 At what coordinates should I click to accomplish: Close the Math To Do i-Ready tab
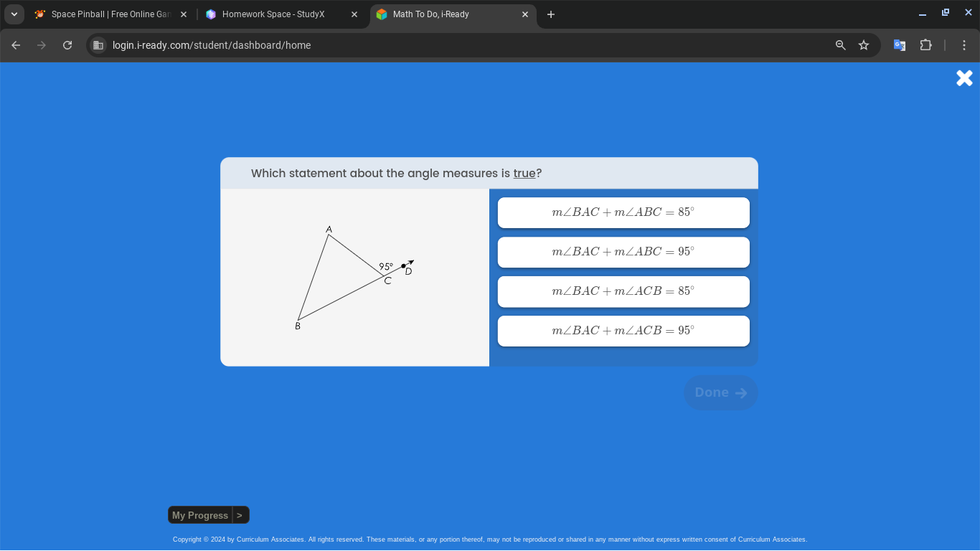pyautogui.click(x=525, y=14)
